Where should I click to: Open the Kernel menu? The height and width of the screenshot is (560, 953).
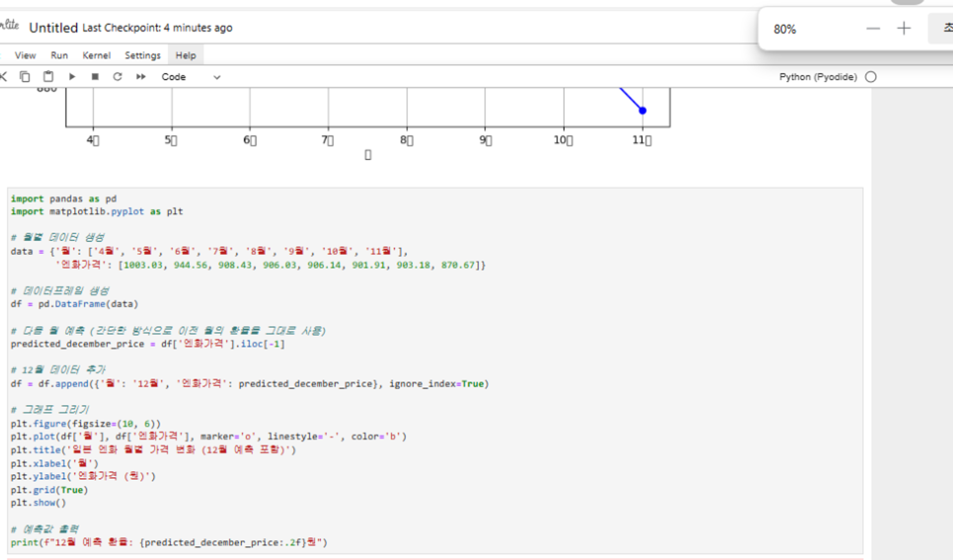[x=96, y=55]
